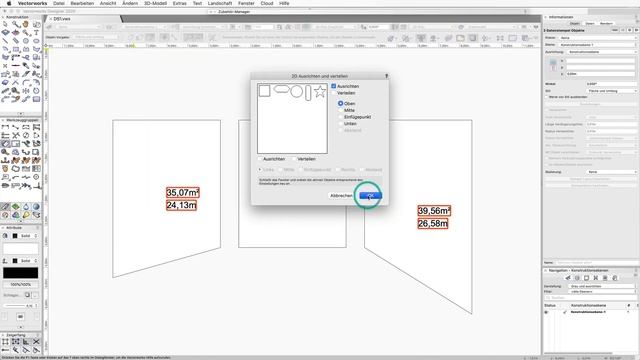The width and height of the screenshot is (640, 360).
Task: Click the line thickness slider in Attribute
Action: point(15,305)
